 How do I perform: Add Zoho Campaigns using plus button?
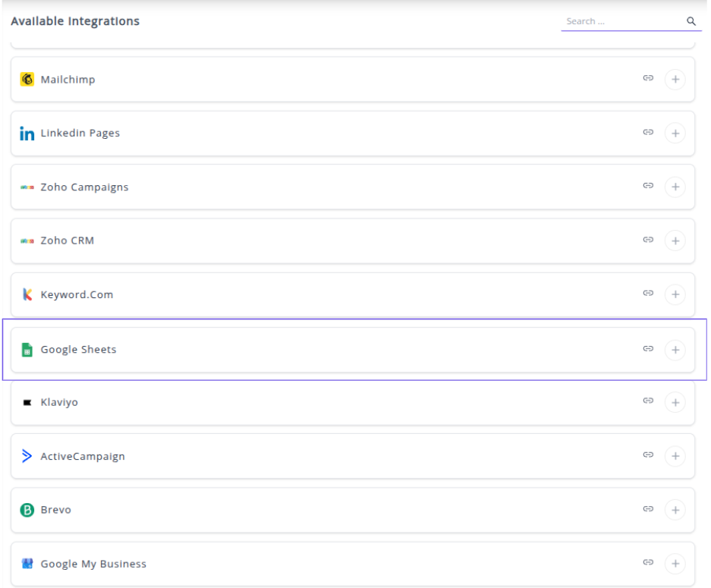675,187
